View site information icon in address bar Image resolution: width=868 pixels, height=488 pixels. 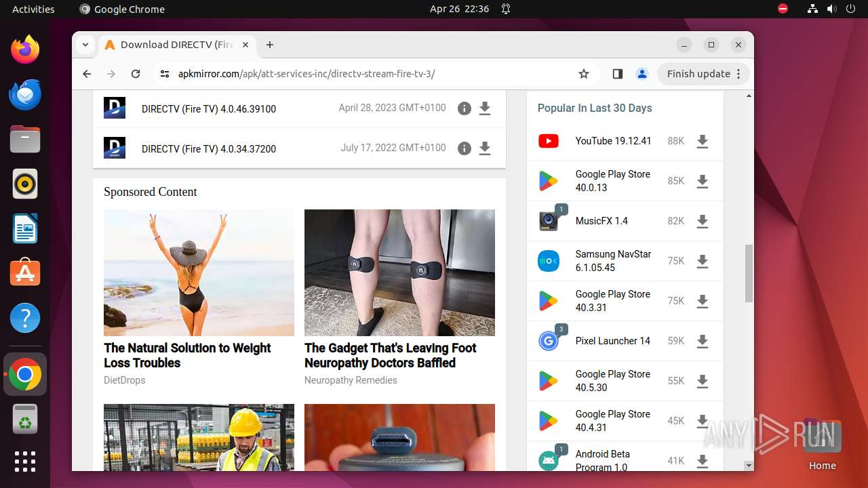coord(165,74)
